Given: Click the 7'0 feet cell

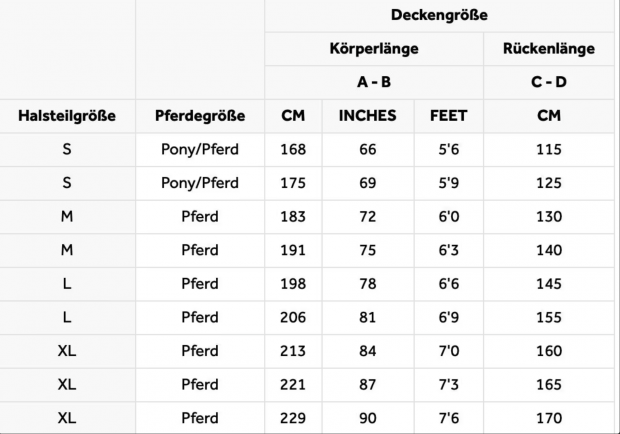Looking at the screenshot, I should (449, 351).
